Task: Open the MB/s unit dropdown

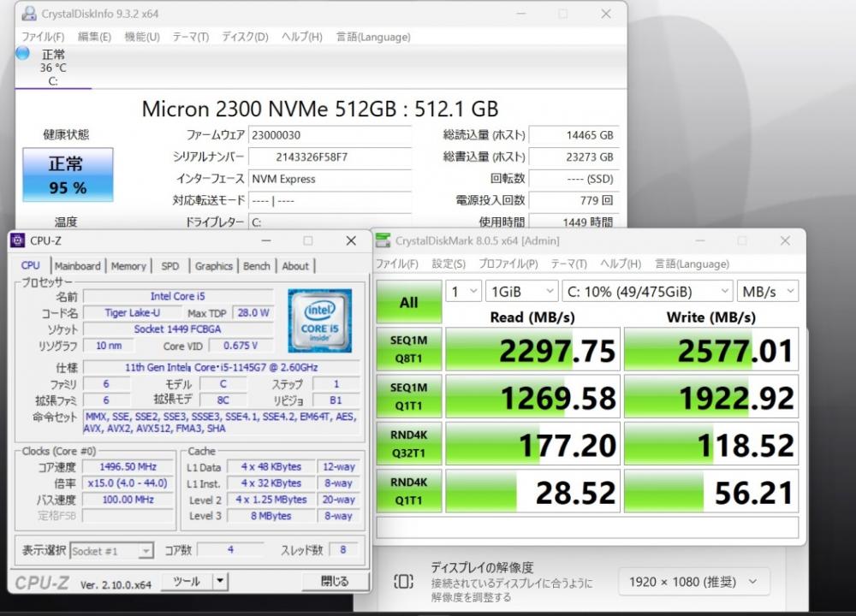Action: tap(768, 292)
